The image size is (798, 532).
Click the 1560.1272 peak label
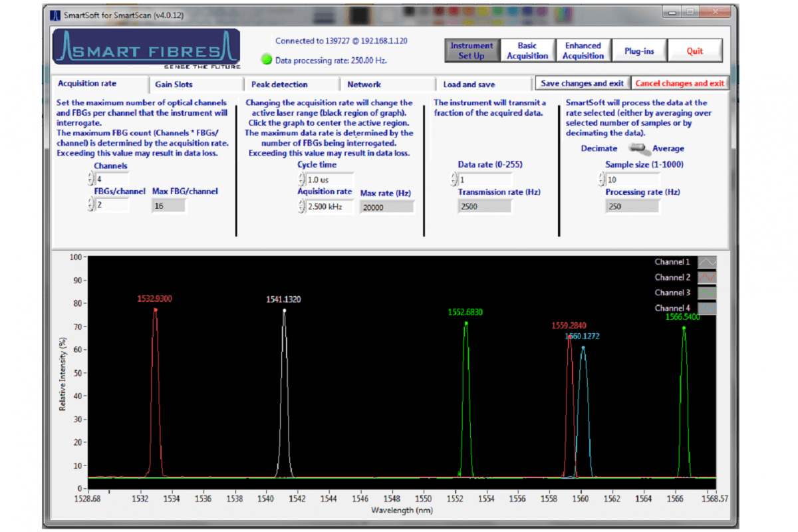583,337
